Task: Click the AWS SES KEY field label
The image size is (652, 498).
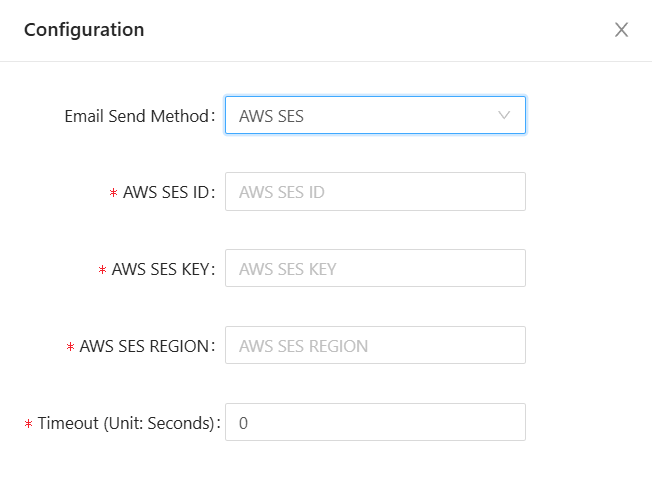Action: [x=162, y=269]
